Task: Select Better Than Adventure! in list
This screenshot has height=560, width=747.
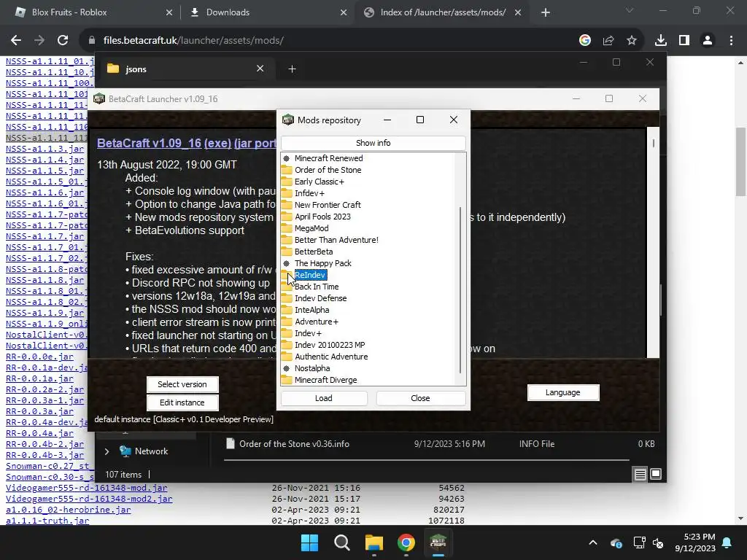Action: point(336,240)
